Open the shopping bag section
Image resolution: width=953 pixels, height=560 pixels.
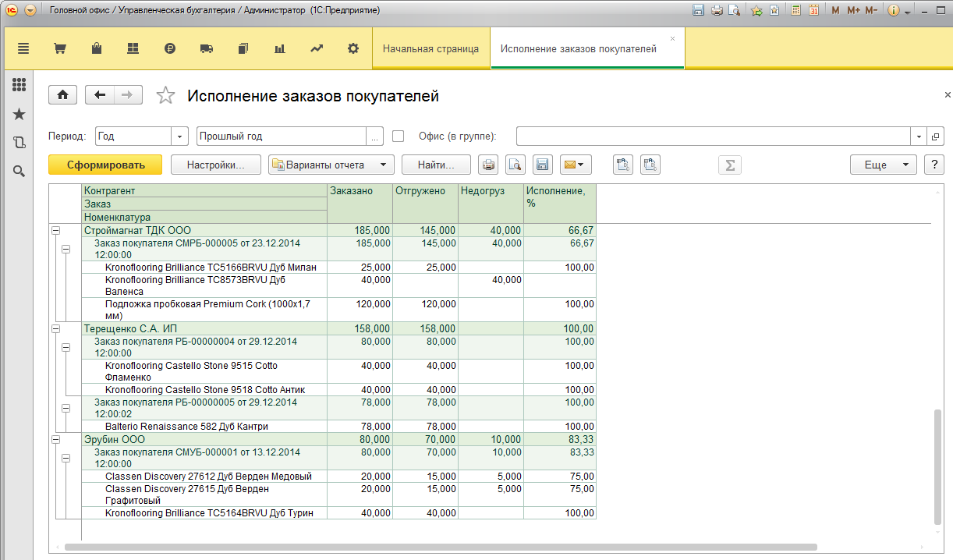(x=97, y=48)
